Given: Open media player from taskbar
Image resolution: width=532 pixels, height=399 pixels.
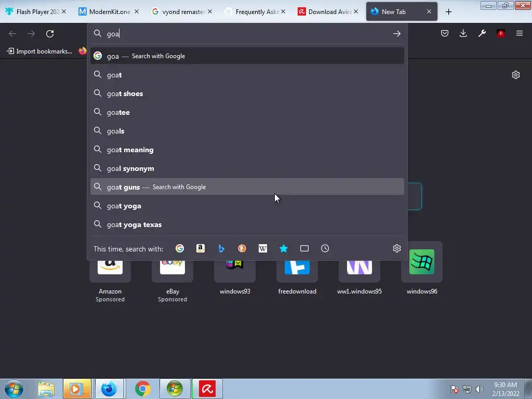Looking at the screenshot, I should 77,389.
